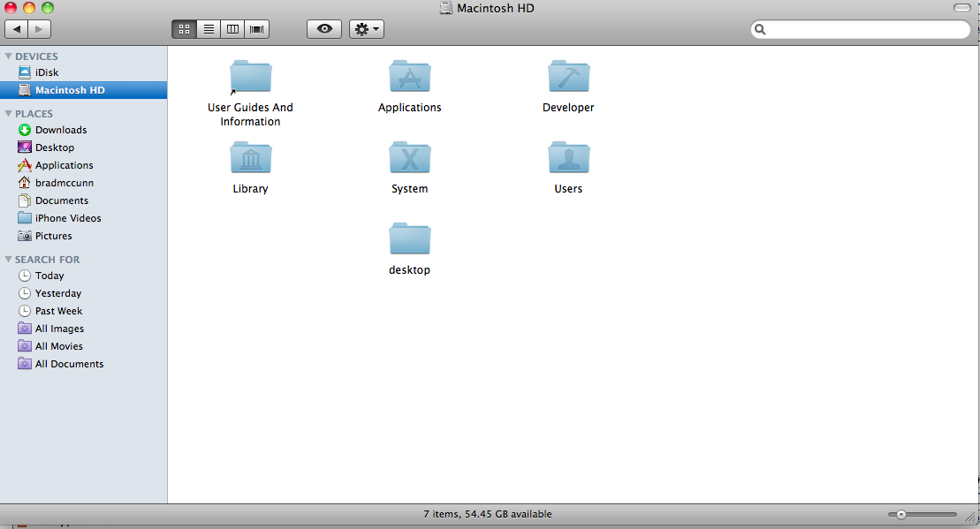This screenshot has height=529, width=980.
Task: Open All Images smart search
Action: click(84, 329)
